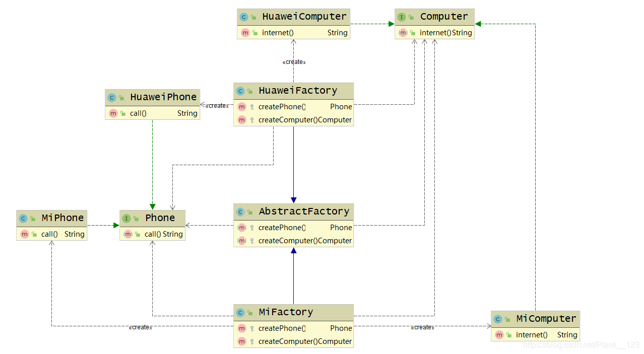Click internet() method name in HuaweiComputer
644x354 pixels.
pos(278,33)
